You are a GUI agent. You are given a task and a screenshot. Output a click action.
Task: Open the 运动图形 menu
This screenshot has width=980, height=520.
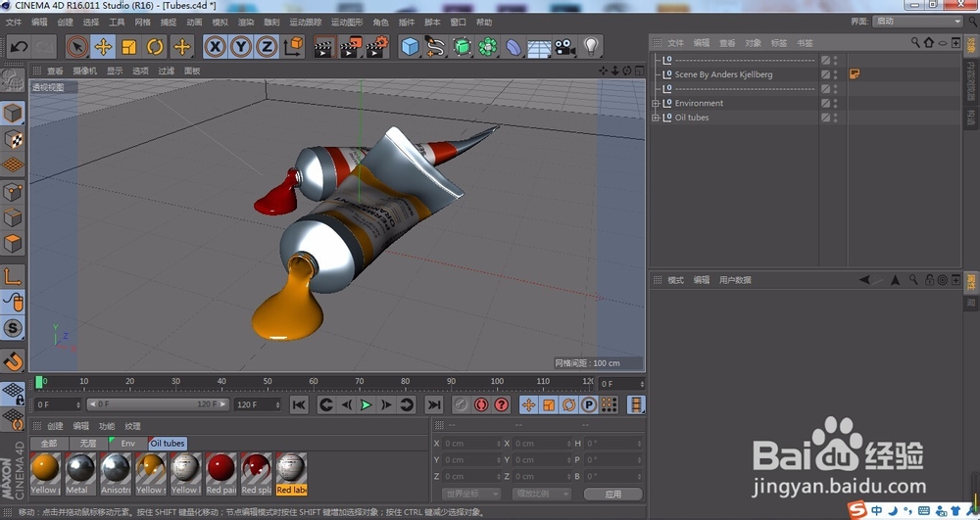pyautogui.click(x=347, y=22)
